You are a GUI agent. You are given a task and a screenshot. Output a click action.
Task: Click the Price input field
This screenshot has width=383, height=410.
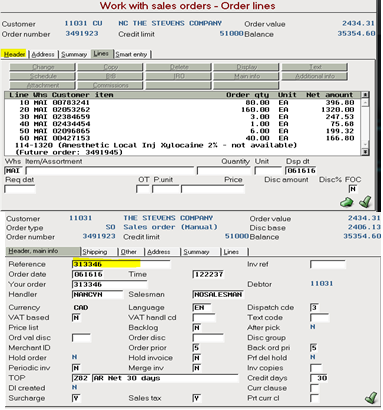213,189
